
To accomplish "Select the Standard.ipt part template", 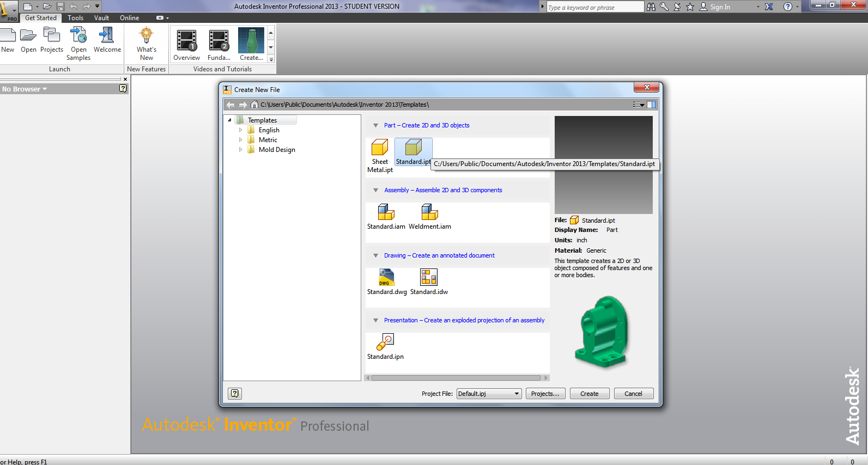I will point(413,152).
